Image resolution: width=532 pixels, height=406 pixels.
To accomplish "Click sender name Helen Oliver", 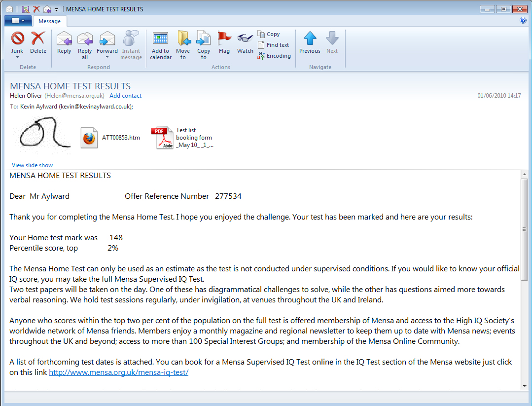I will [26, 96].
